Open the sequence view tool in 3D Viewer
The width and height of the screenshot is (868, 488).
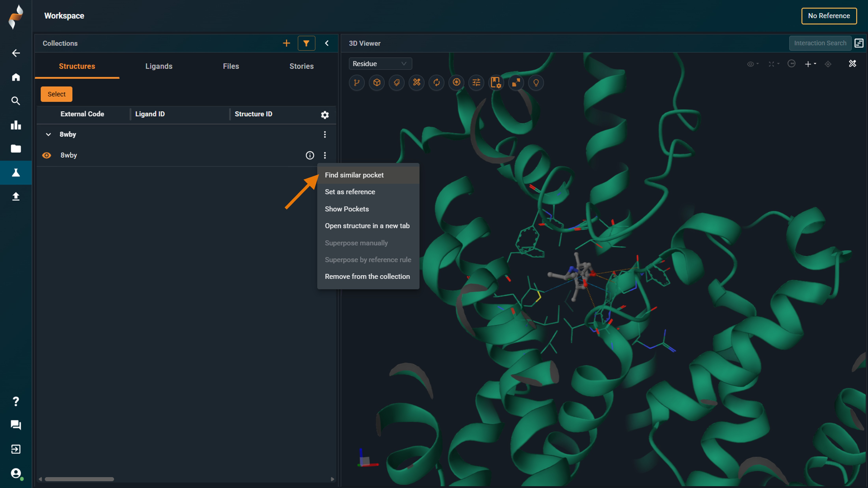(x=357, y=83)
